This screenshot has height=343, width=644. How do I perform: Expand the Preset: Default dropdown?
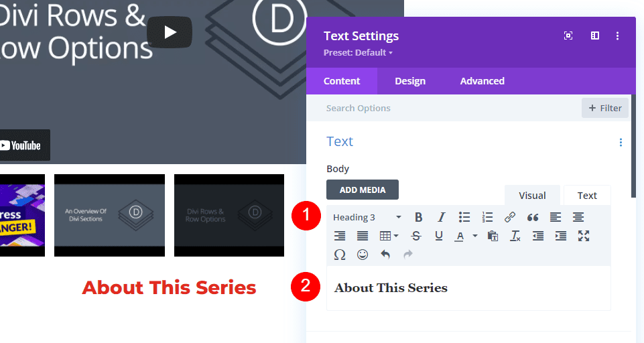click(358, 53)
